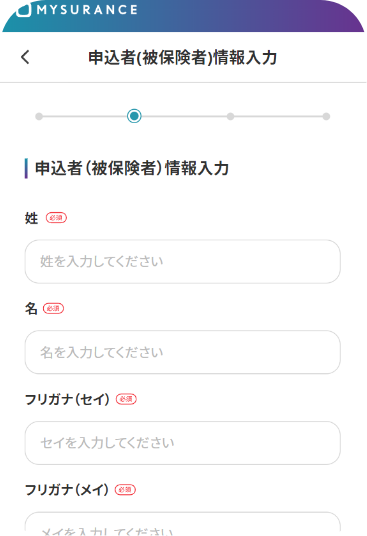Click the 必須 badge beside フリガナ(メイ)
The height and width of the screenshot is (536, 367).
tap(125, 490)
